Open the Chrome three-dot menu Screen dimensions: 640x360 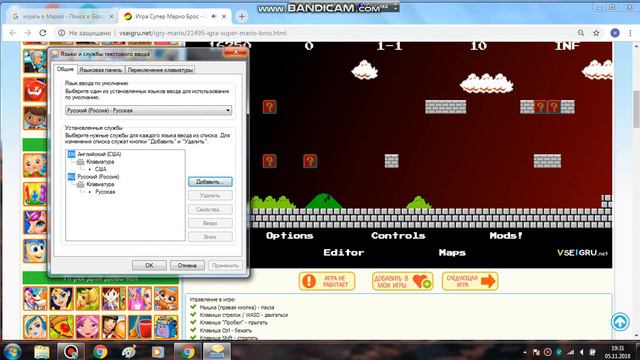[630, 33]
